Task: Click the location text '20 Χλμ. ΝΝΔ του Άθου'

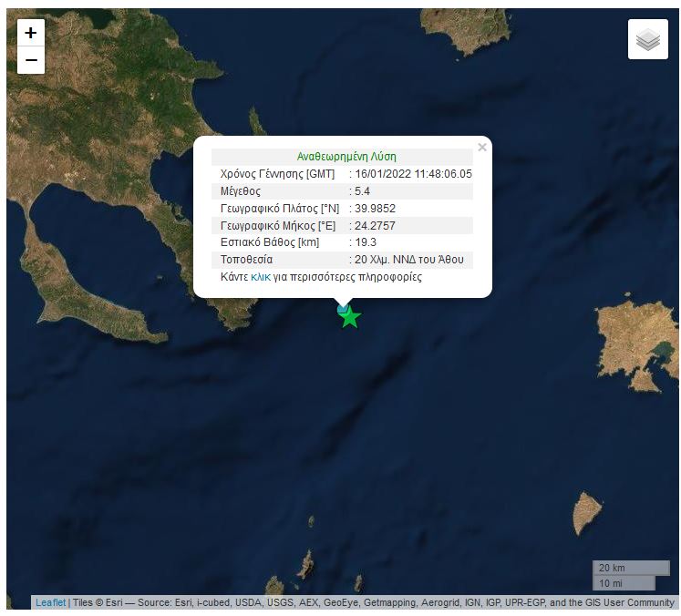Action: (409, 260)
